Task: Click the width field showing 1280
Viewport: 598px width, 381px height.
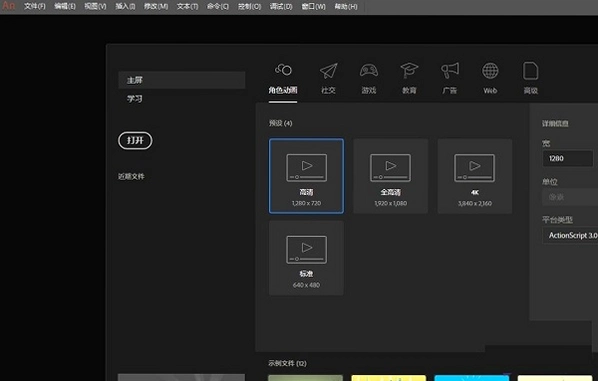Action: click(567, 158)
